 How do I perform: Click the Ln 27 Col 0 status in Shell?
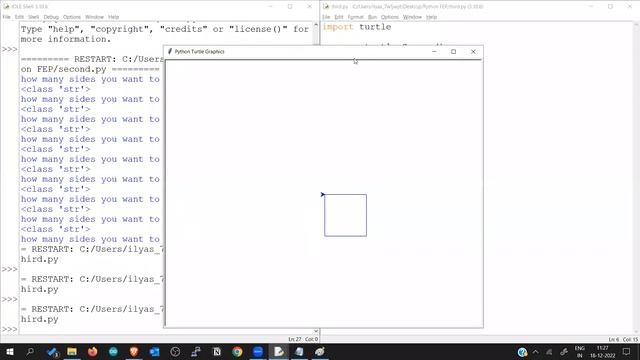coord(303,339)
